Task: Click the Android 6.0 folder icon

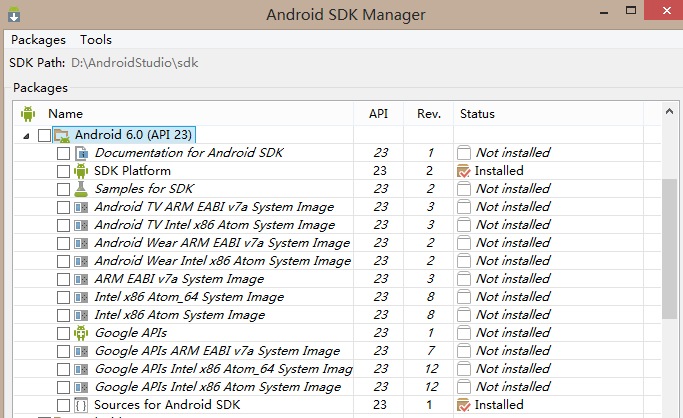Action: pos(62,136)
